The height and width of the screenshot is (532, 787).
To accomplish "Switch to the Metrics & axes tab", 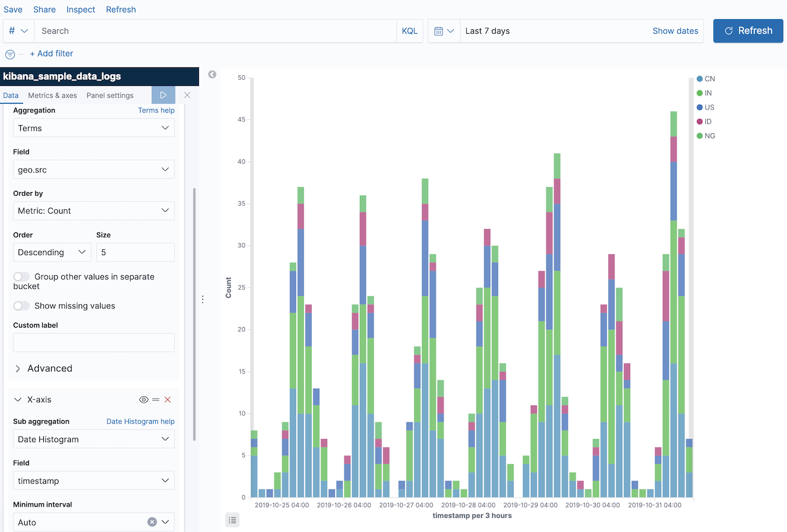I will tap(52, 95).
